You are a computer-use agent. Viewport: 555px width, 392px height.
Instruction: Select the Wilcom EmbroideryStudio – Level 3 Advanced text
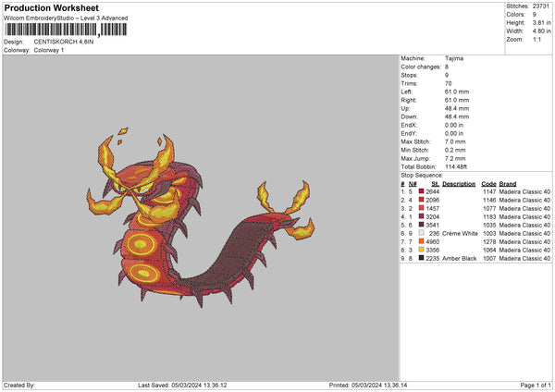click(66, 18)
